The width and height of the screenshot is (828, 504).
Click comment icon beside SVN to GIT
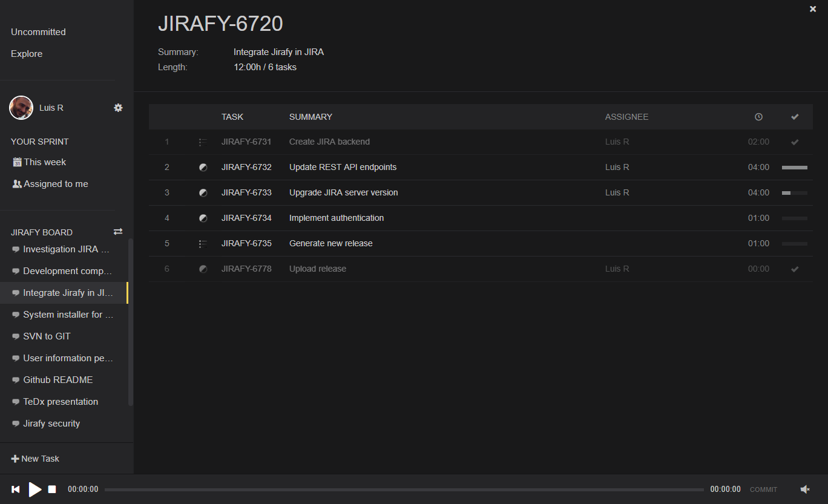(x=16, y=337)
